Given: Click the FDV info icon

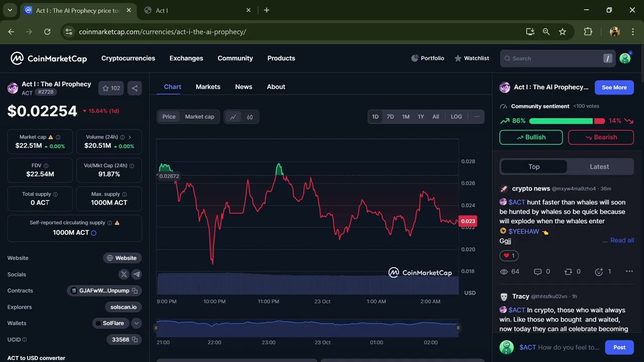Looking at the screenshot, I should pos(46,165).
